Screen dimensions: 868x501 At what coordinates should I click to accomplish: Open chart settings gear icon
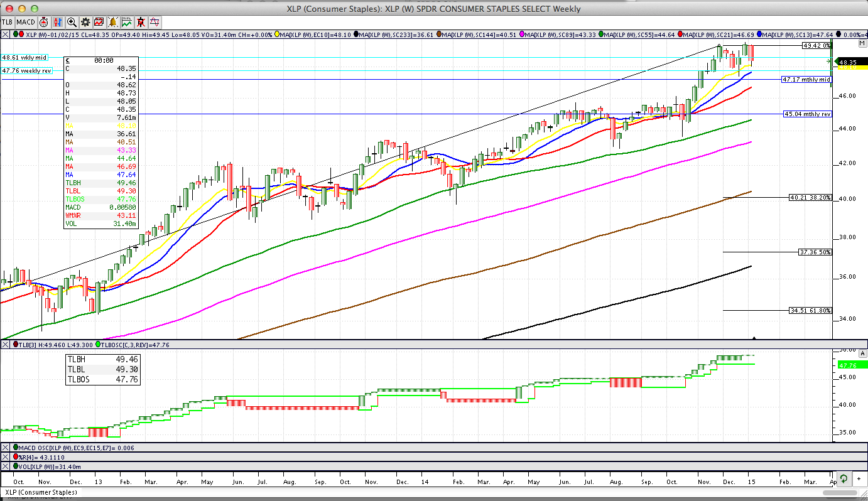85,22
